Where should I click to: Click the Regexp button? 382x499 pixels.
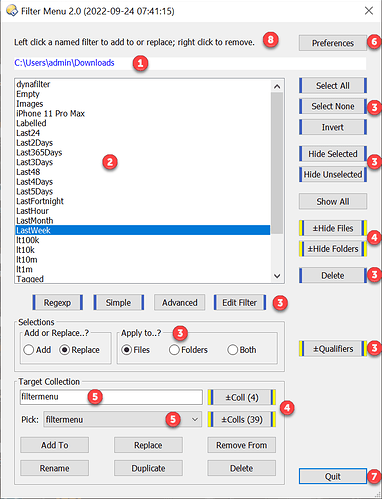click(x=57, y=302)
